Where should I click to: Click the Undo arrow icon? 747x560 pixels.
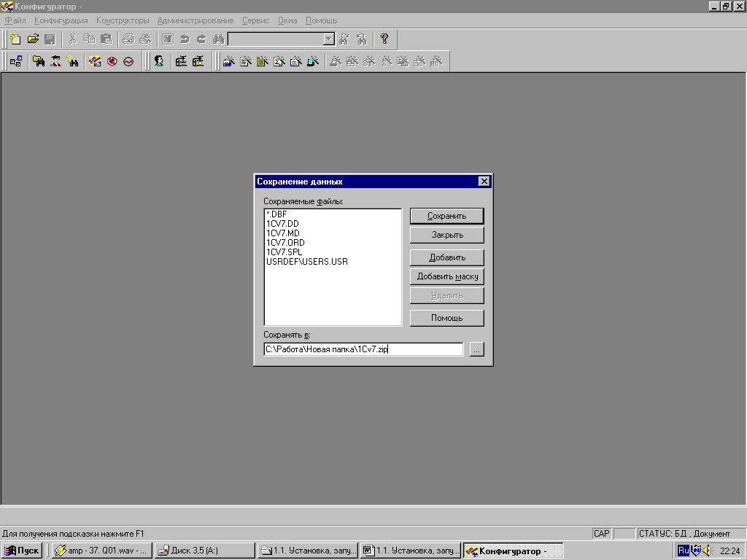(185, 39)
